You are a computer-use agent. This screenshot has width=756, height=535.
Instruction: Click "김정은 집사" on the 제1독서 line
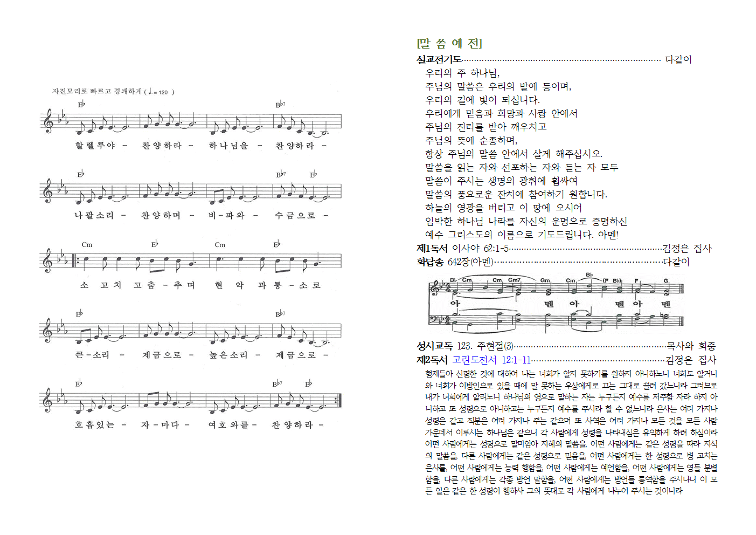click(687, 248)
